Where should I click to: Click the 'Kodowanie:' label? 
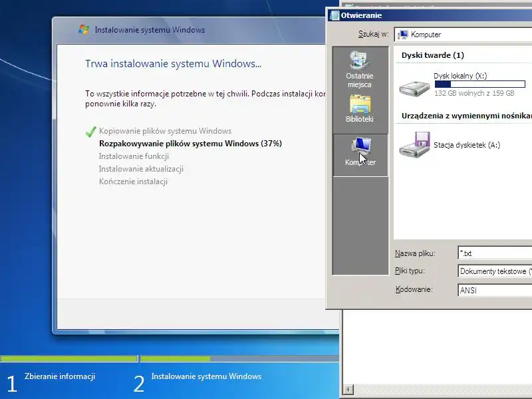tap(414, 289)
